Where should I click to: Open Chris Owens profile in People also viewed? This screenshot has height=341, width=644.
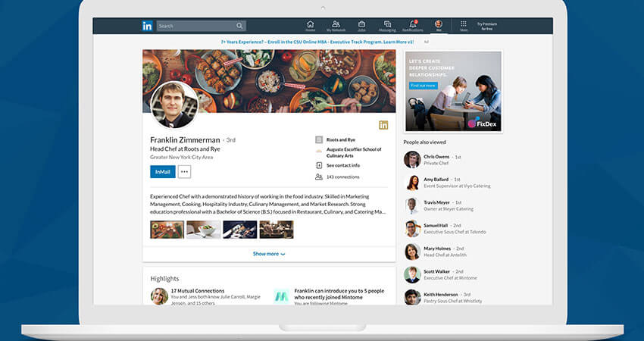tap(436, 157)
